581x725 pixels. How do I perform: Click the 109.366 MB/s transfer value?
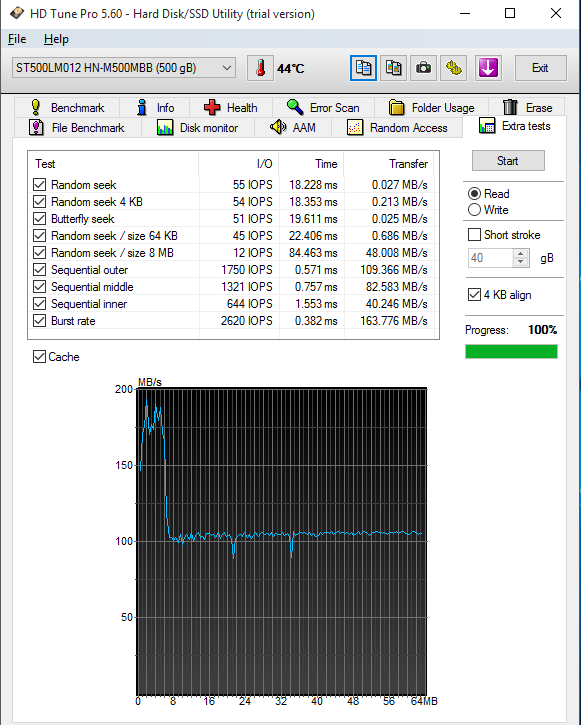tap(394, 270)
